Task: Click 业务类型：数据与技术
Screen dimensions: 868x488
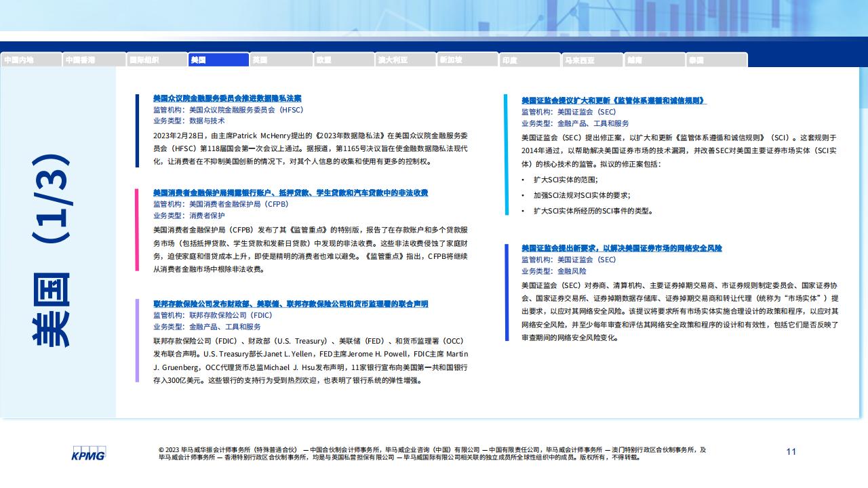Action: coord(189,121)
